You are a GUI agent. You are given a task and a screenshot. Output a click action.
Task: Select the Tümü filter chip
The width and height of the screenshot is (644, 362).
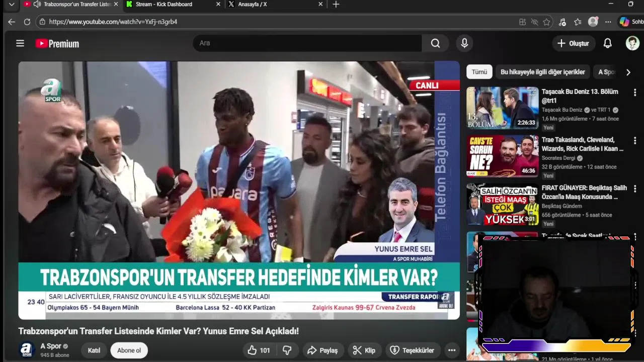[x=479, y=72]
